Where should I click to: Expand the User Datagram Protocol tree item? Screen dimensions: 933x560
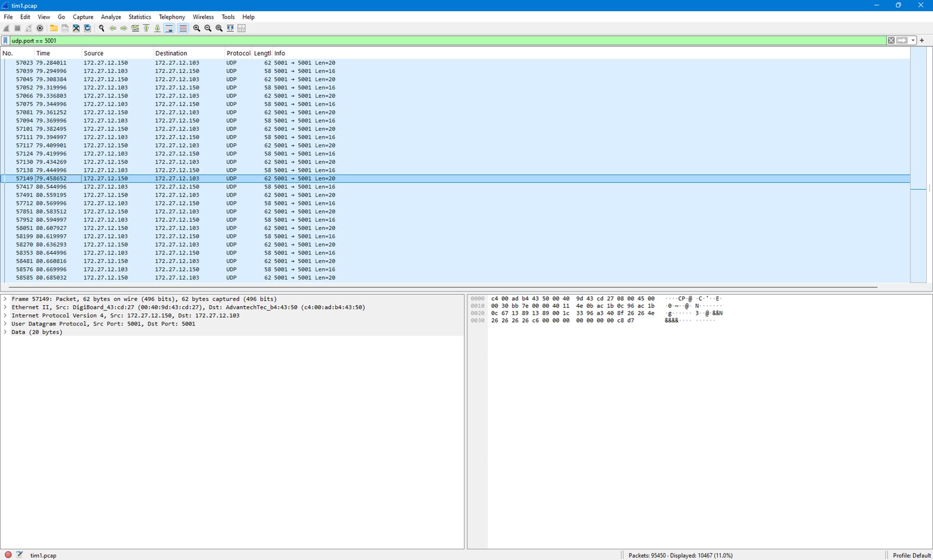point(5,323)
